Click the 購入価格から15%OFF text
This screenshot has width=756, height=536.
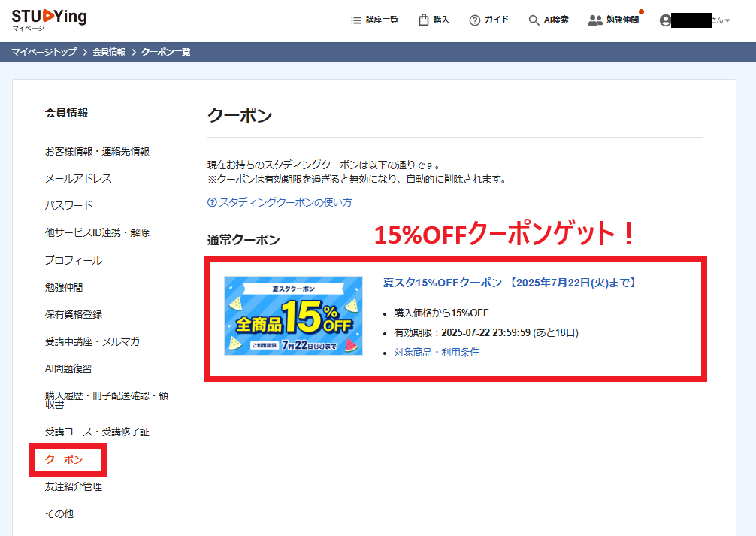(441, 313)
